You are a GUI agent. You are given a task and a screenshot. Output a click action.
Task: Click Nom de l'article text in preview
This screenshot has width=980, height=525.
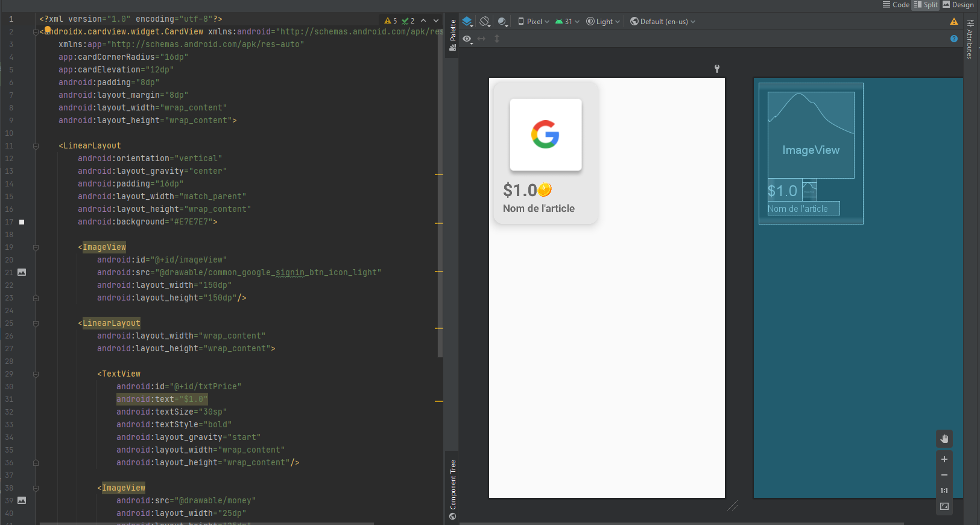pos(539,208)
